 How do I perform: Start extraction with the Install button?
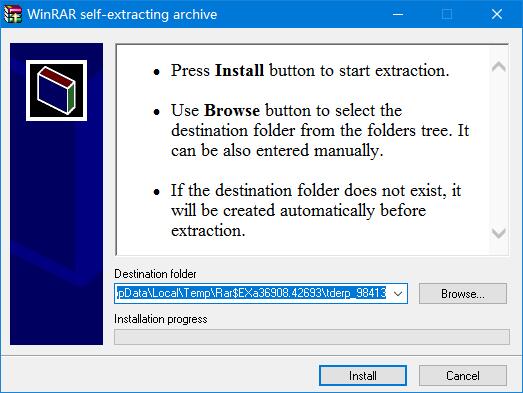coord(363,376)
